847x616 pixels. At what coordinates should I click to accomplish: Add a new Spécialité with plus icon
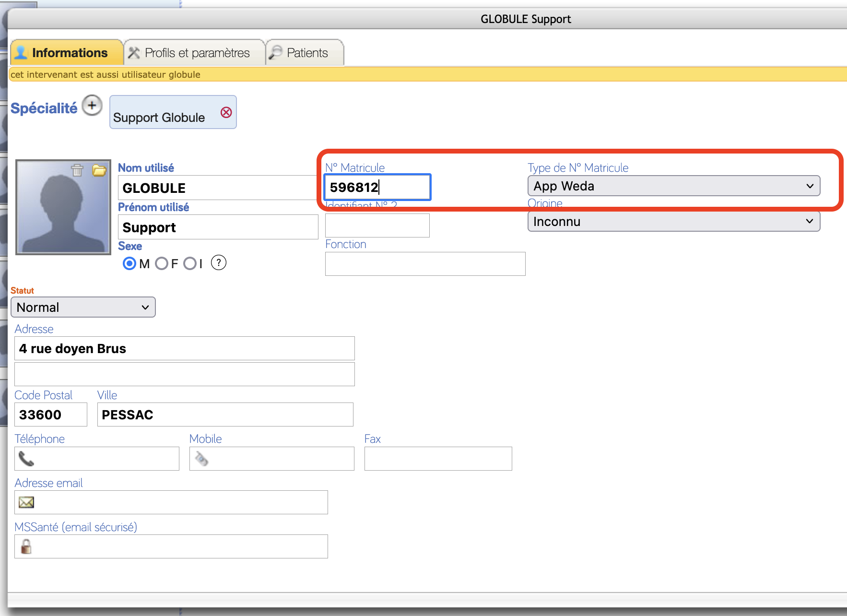pyautogui.click(x=92, y=106)
